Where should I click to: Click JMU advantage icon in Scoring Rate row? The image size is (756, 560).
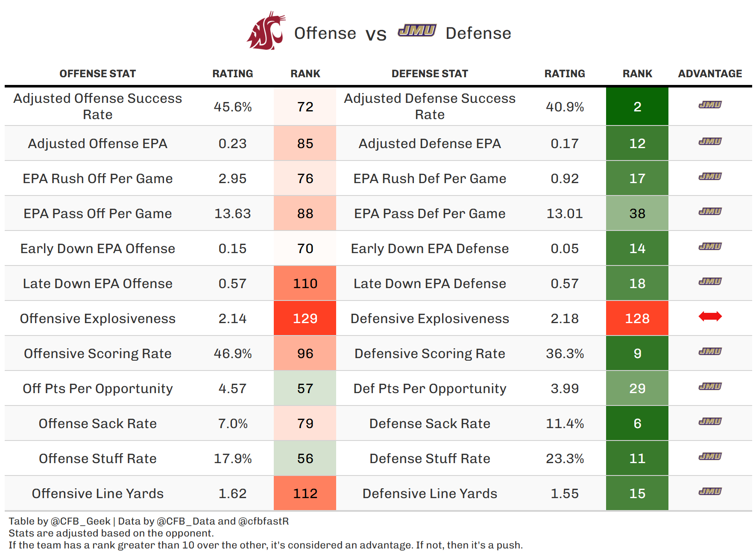click(710, 351)
